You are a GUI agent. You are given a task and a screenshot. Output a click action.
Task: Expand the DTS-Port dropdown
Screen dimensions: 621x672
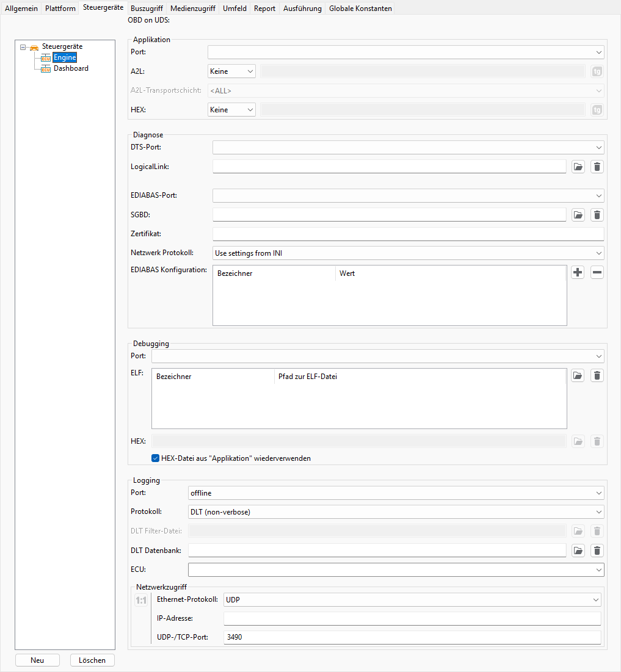click(x=409, y=148)
